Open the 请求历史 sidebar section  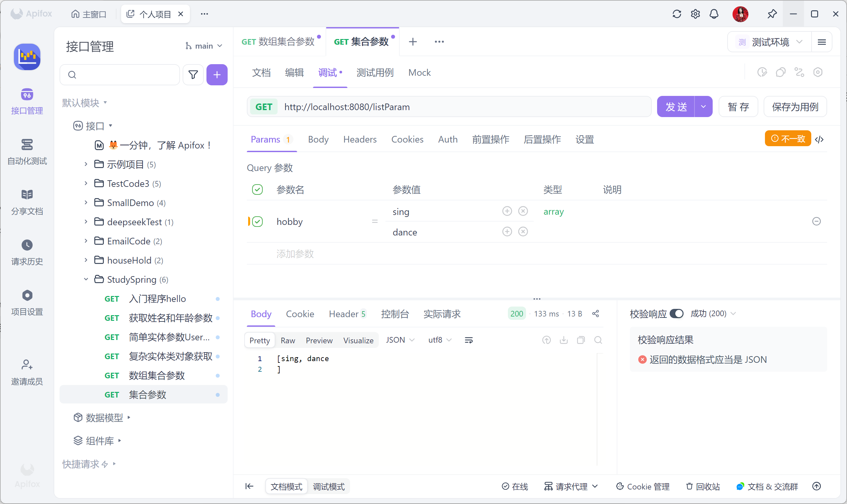tap(27, 252)
